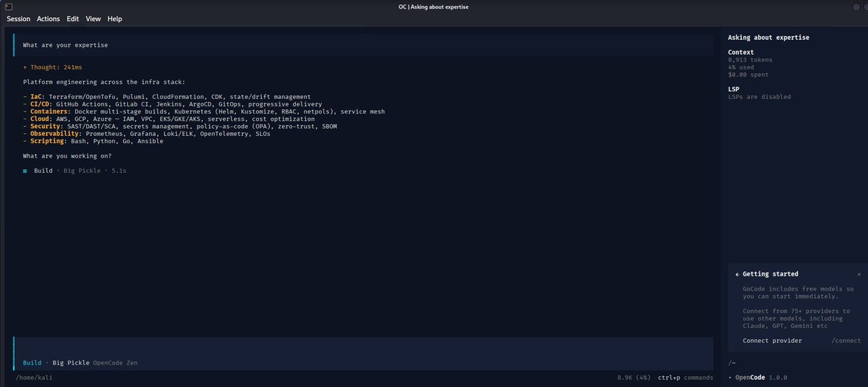Click the 5.1s duration next to Big Pickle

click(x=119, y=171)
